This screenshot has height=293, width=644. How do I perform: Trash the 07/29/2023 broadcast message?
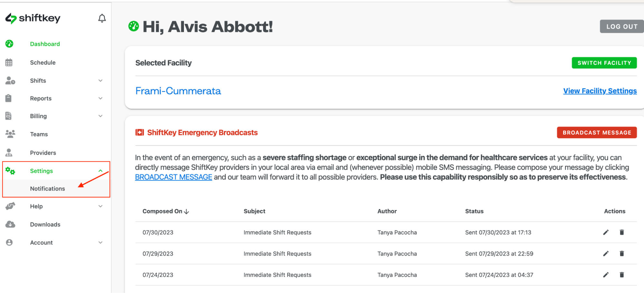coord(622,254)
